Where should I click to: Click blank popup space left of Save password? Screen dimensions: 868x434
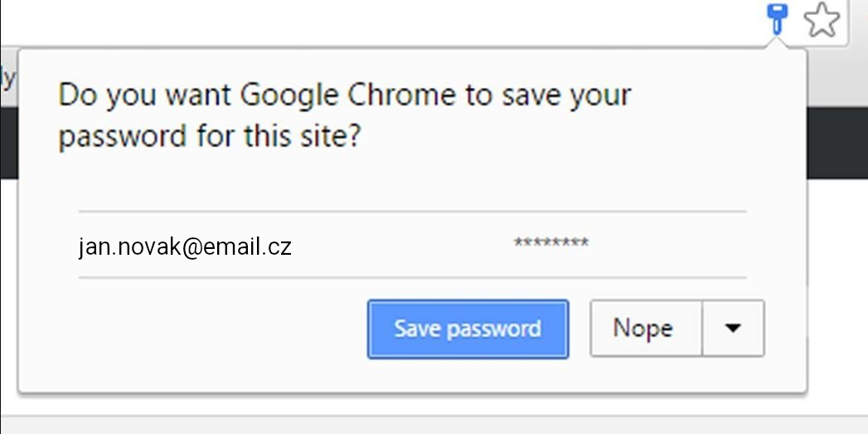pos(207,329)
